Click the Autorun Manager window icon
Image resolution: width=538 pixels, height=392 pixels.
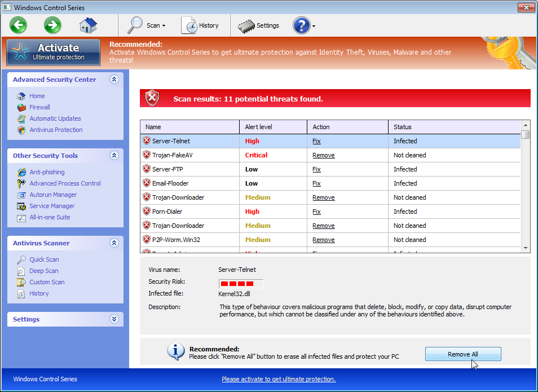click(x=21, y=195)
